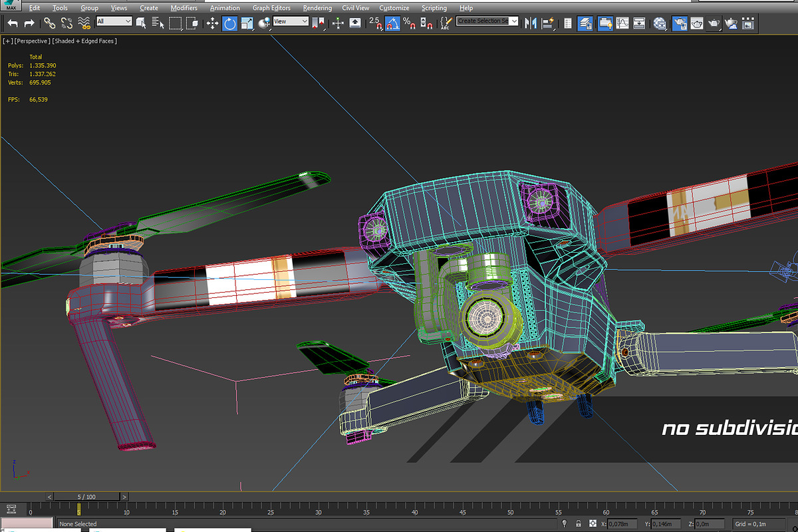Click the Align tool icon

point(548,23)
